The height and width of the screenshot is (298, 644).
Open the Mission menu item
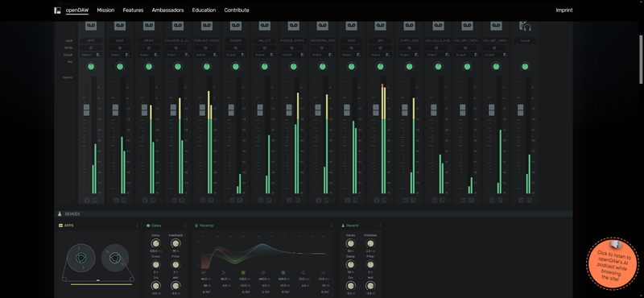click(x=105, y=10)
